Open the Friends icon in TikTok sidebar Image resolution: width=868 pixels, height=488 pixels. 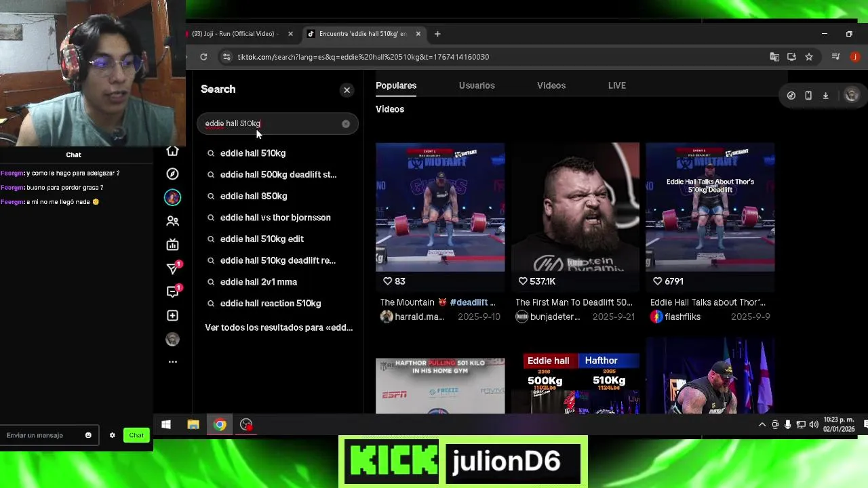(x=172, y=221)
